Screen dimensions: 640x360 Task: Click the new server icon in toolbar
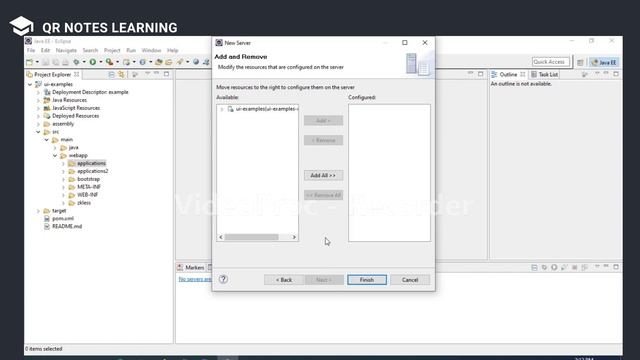tap(127, 62)
